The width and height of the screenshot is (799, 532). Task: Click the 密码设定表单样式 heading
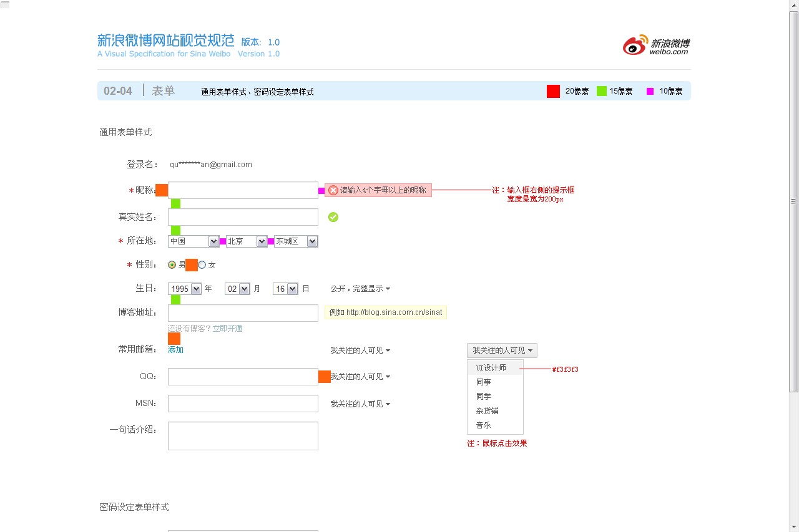point(134,507)
